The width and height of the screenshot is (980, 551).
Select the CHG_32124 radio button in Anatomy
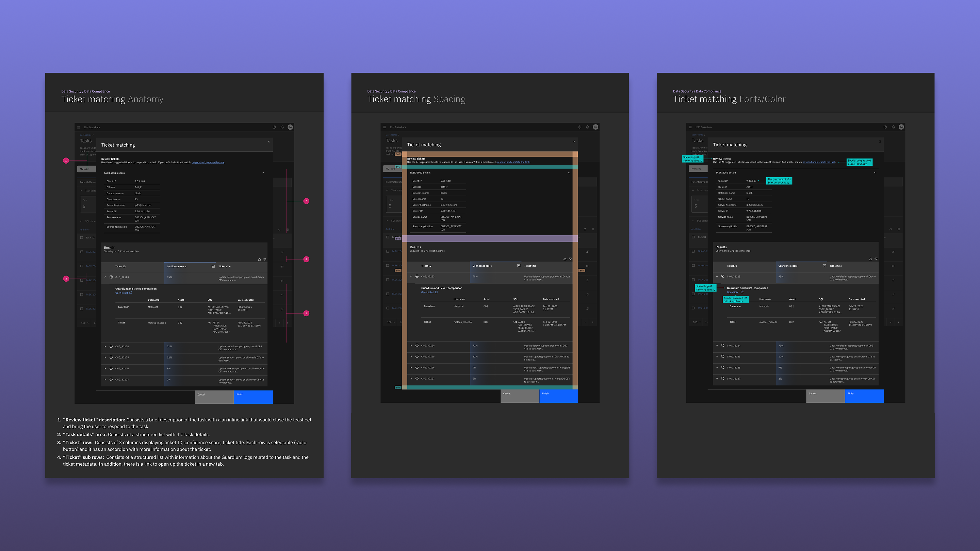[111, 347]
